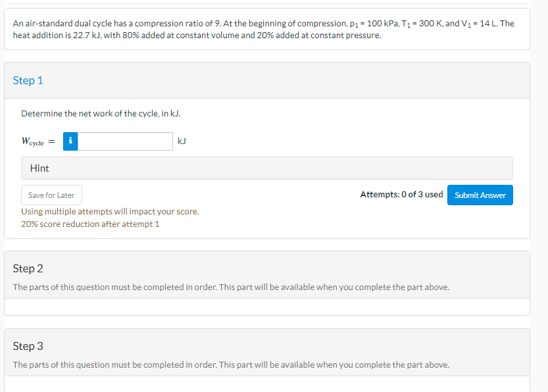Select the Step 3 heading
The width and height of the screenshot is (548, 392).
point(28,346)
